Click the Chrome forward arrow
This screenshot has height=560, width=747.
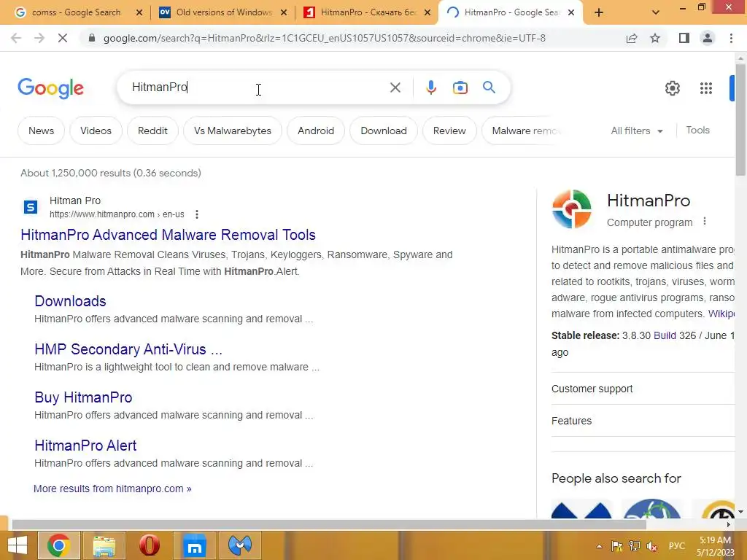pos(39,38)
